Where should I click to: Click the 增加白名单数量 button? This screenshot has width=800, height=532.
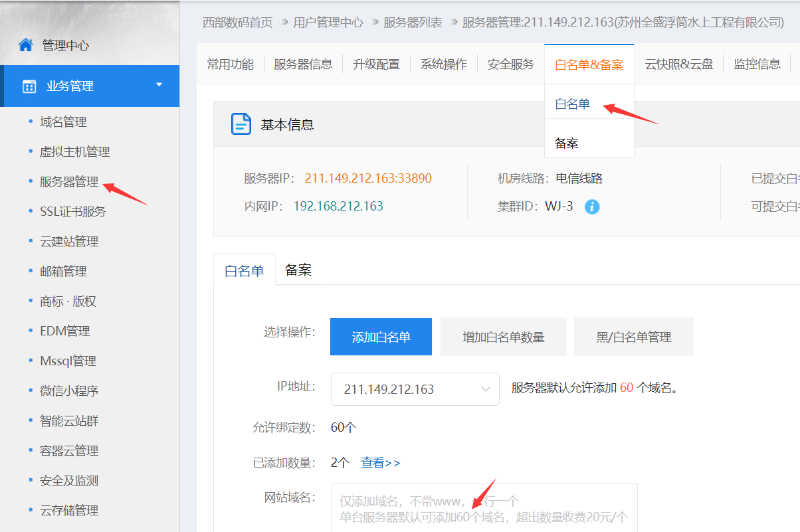[x=503, y=337]
